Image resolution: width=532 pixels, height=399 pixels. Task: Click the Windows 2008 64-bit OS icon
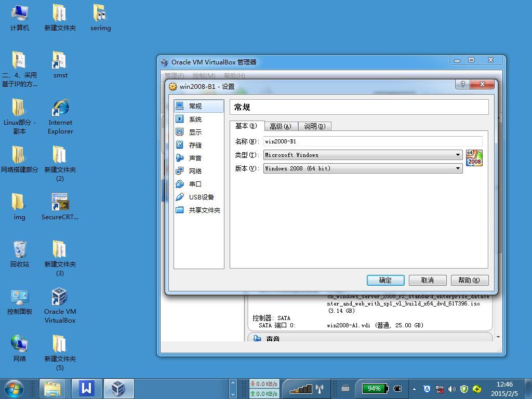click(474, 158)
